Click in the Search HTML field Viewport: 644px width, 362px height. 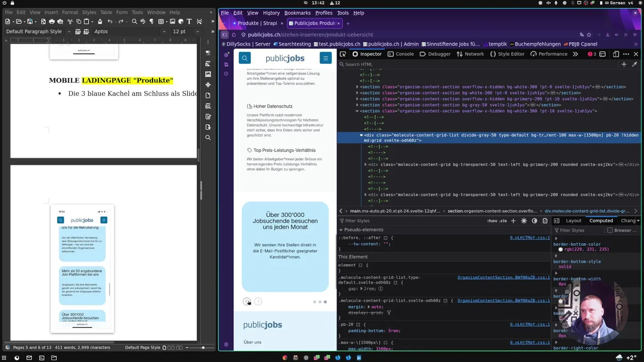478,64
